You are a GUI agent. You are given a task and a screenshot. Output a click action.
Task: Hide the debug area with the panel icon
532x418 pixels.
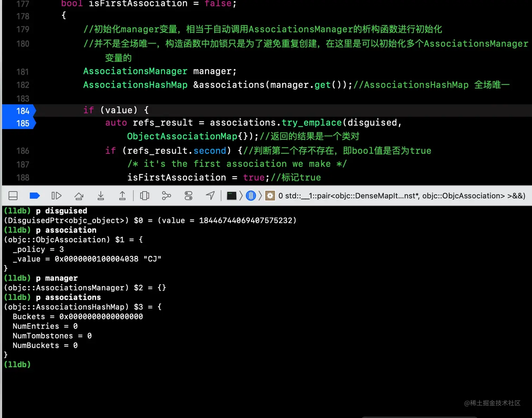click(x=13, y=196)
